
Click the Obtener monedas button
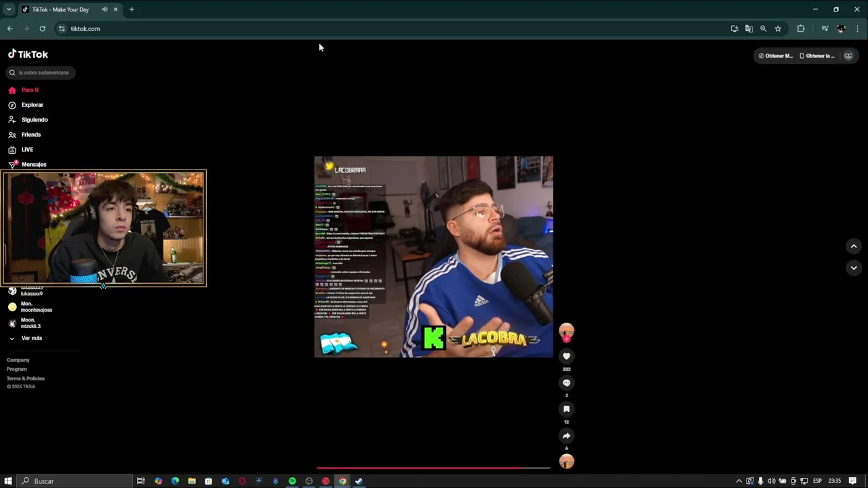775,56
